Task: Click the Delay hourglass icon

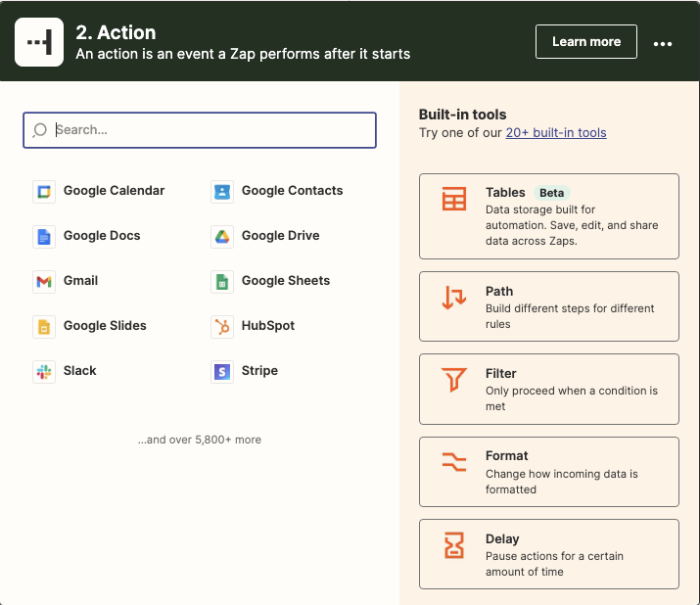Action: click(454, 545)
